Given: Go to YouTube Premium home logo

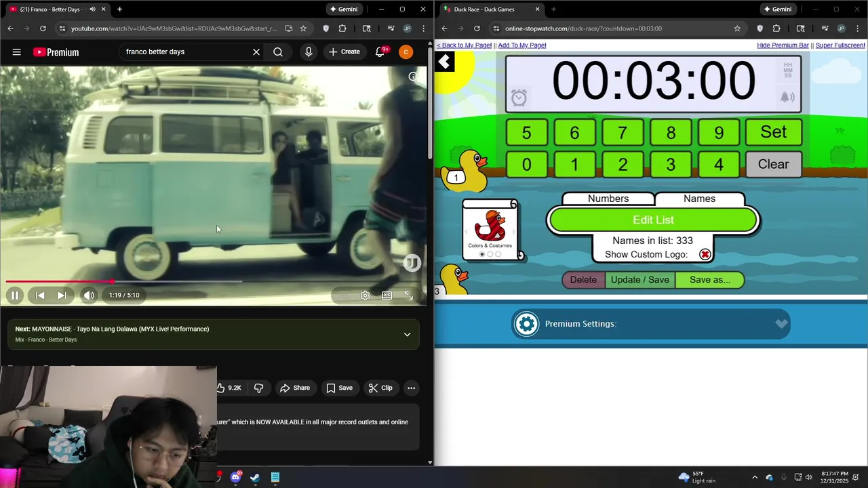Looking at the screenshot, I should pyautogui.click(x=56, y=52).
